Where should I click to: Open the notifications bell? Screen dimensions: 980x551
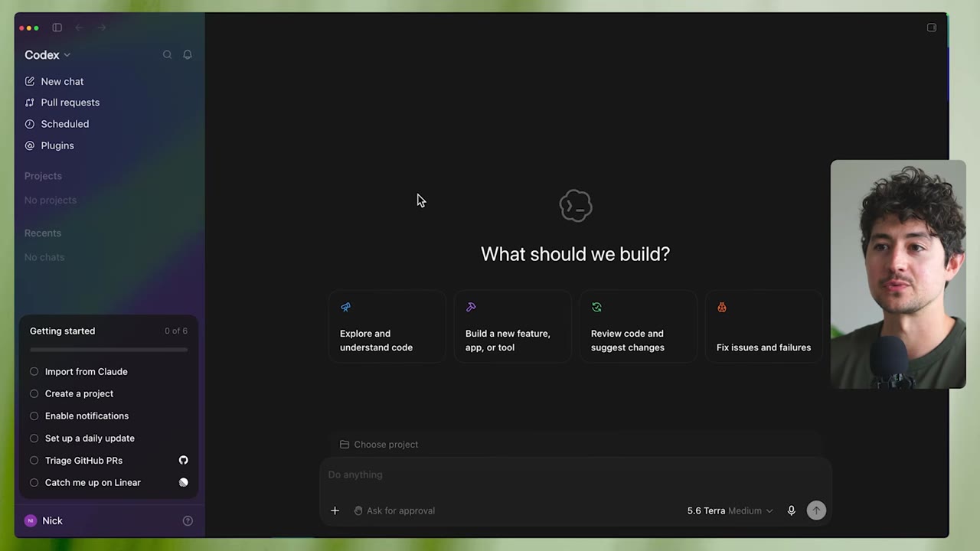(x=187, y=55)
